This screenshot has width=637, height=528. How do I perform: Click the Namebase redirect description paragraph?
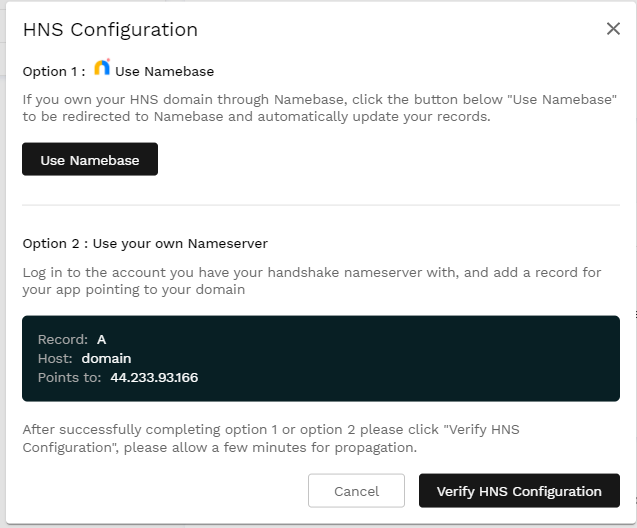[x=320, y=109]
